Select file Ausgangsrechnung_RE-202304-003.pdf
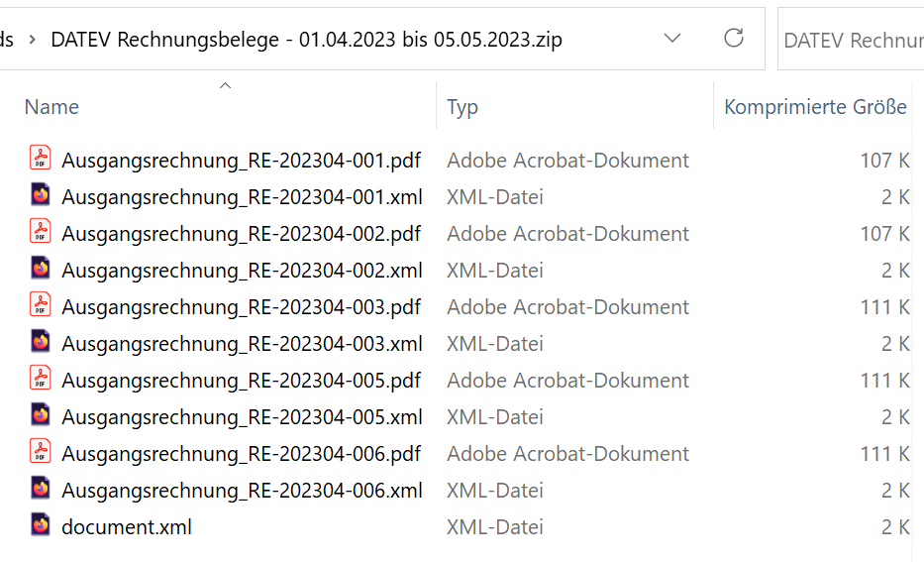 click(241, 306)
